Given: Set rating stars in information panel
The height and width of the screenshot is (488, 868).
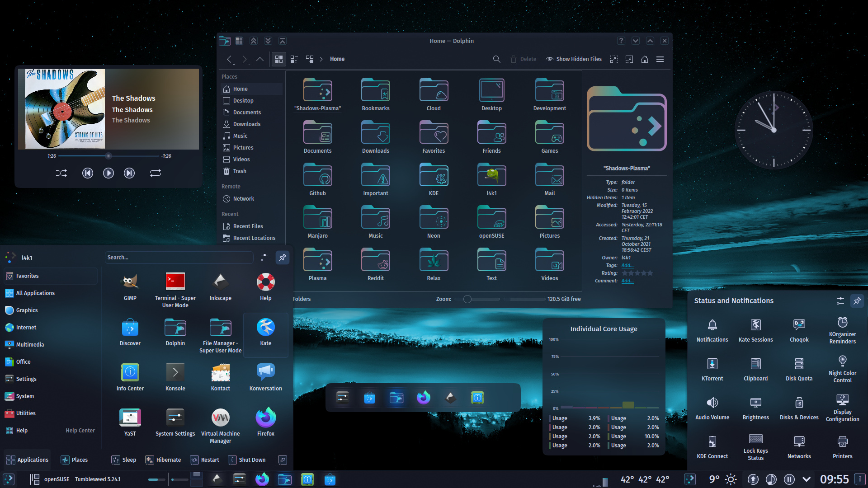Looking at the screenshot, I should (637, 273).
